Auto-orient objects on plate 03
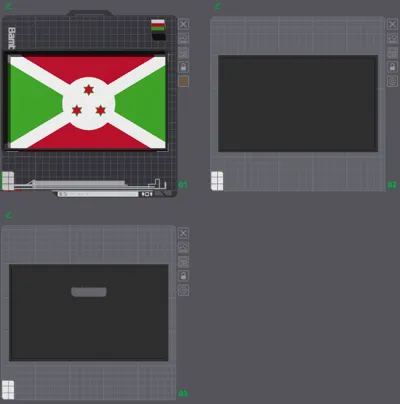 [x=183, y=247]
